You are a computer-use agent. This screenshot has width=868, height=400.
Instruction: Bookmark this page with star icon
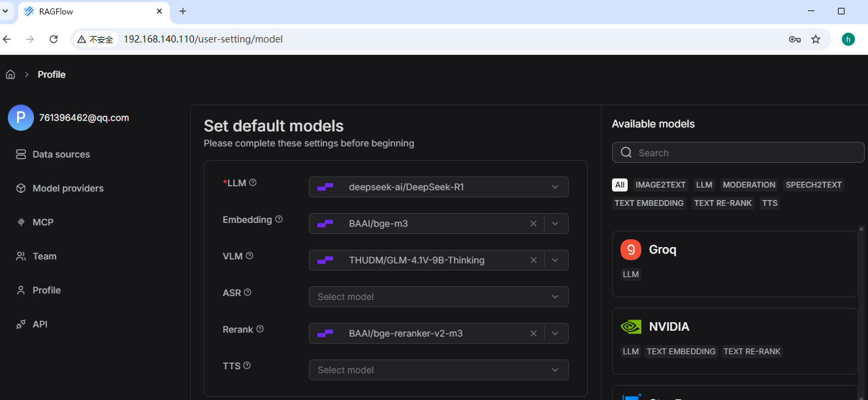click(816, 39)
